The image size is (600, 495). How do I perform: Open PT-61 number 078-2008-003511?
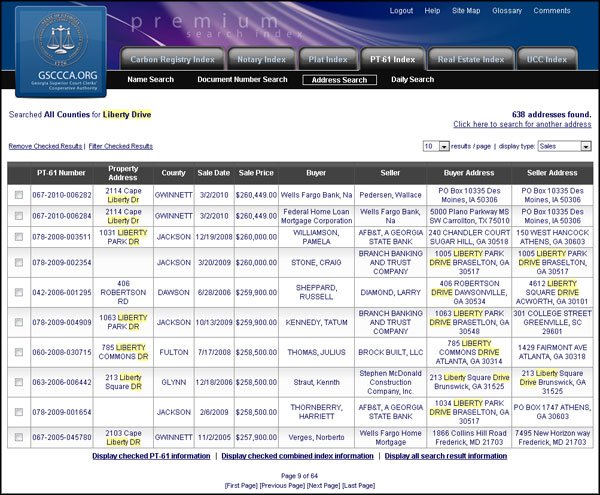click(62, 237)
